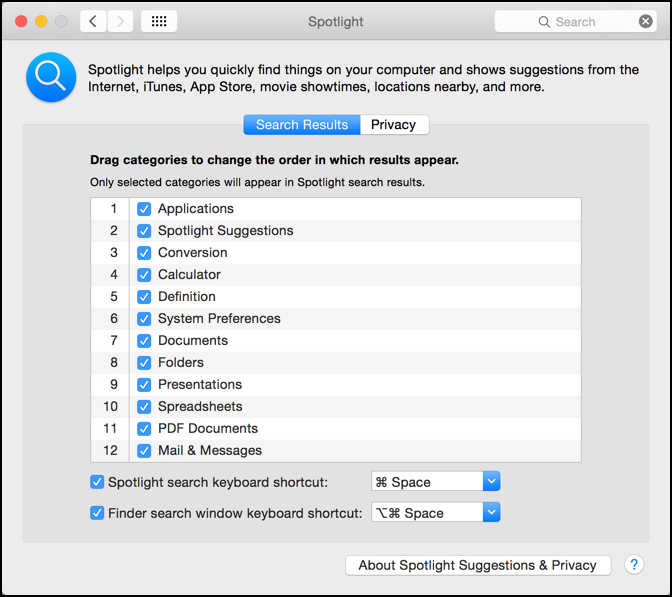672x597 pixels.
Task: Select the PDF Documents row label
Action: [x=208, y=429]
